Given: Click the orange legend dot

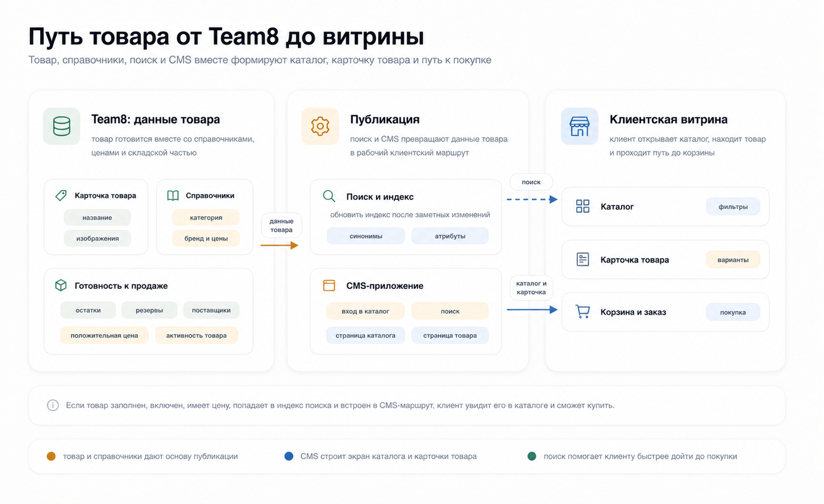Looking at the screenshot, I should (x=51, y=457).
